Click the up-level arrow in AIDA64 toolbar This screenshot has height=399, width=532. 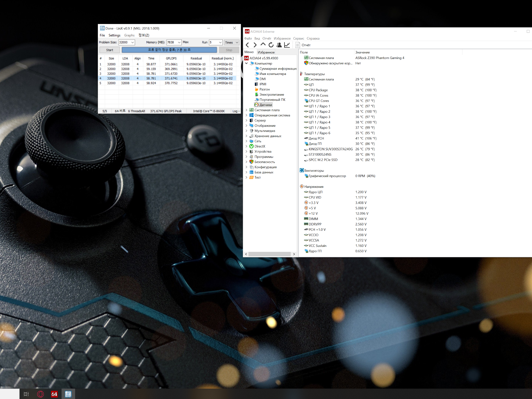point(263,45)
